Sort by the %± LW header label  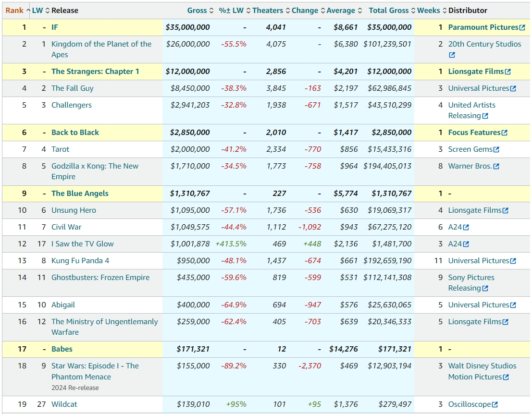[231, 11]
